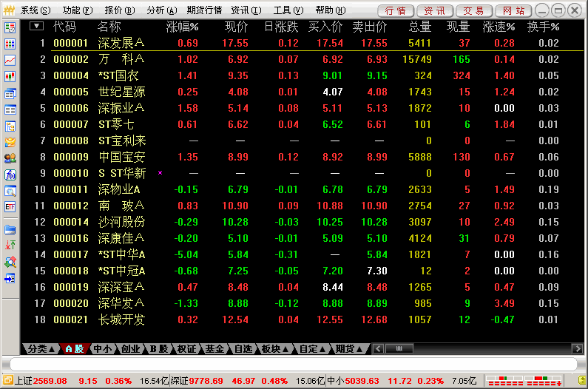The height and width of the screenshot is (389, 588).
Task: Open the 系统(S) menu
Action: [x=36, y=10]
